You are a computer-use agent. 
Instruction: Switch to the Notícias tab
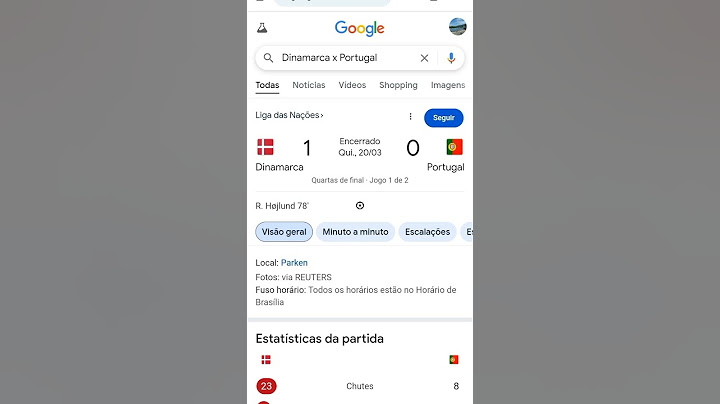pyautogui.click(x=309, y=85)
